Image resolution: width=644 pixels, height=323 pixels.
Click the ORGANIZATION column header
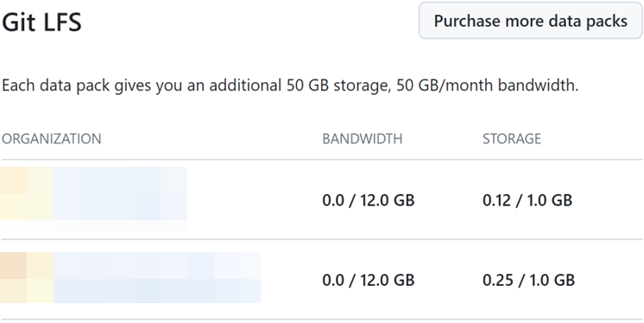pyautogui.click(x=51, y=139)
